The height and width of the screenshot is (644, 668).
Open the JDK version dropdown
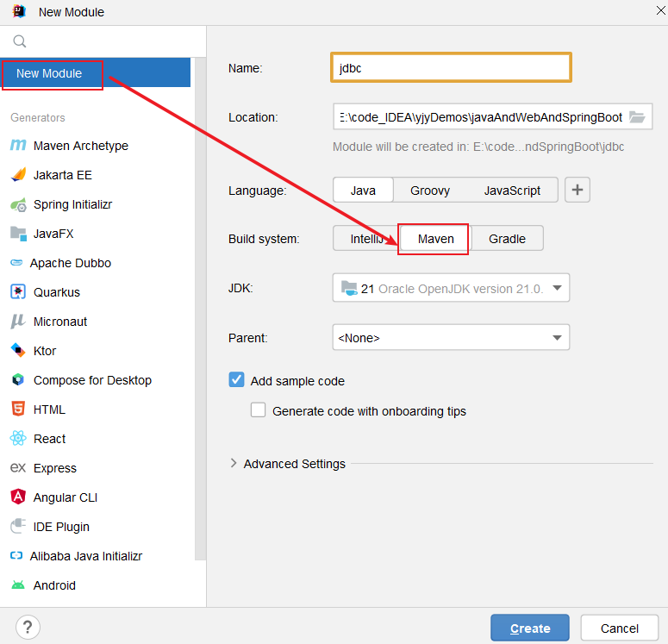click(x=451, y=288)
